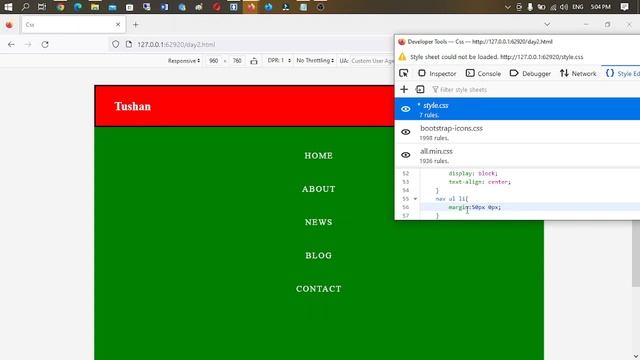Open the Inspector tab
640x360 pixels.
coord(437,73)
